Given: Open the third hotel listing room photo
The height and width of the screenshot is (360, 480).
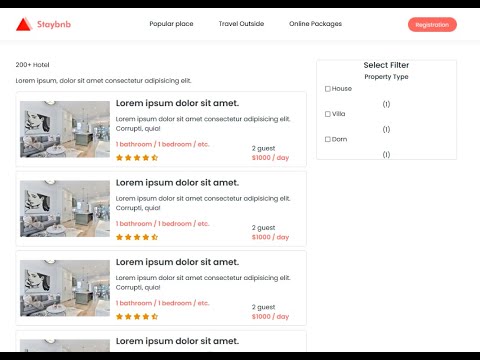Looking at the screenshot, I should [65, 288].
